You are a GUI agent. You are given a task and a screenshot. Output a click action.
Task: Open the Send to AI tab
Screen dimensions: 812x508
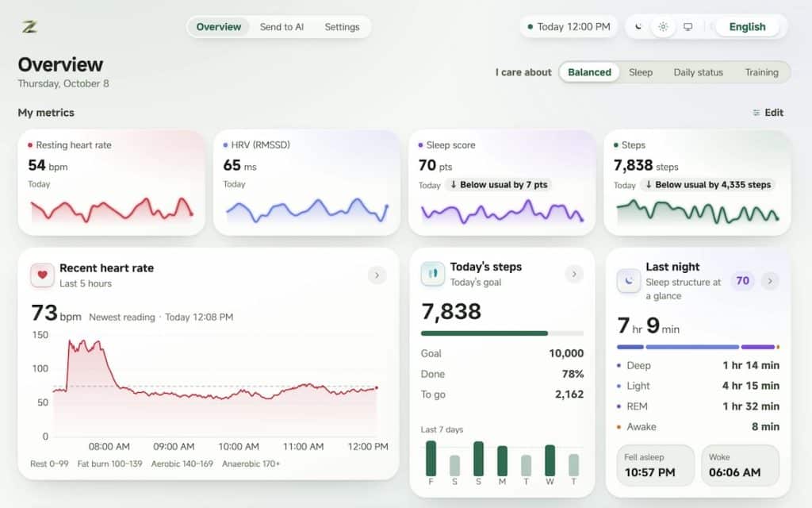(282, 27)
